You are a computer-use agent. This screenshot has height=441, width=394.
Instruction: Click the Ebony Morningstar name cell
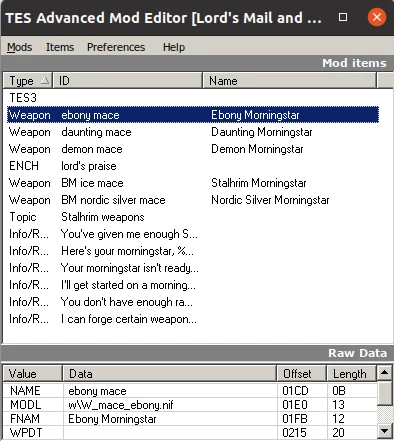(x=255, y=115)
